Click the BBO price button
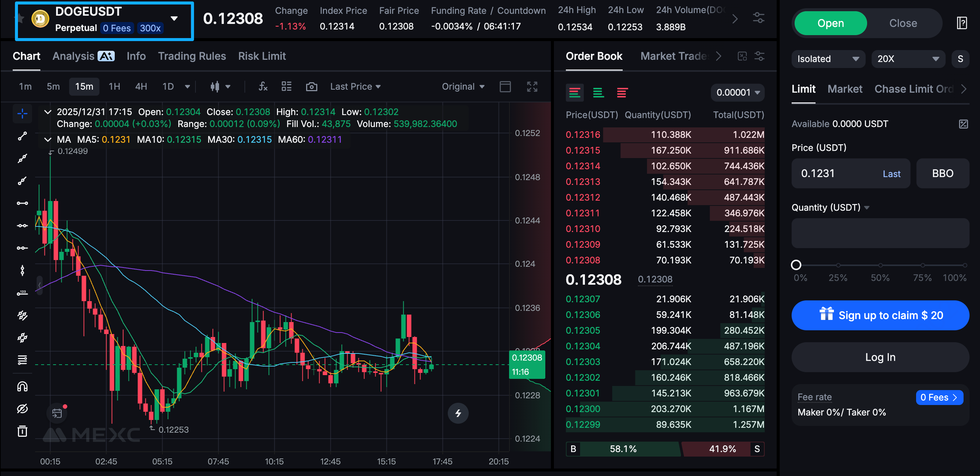This screenshot has height=476, width=980. tap(942, 173)
